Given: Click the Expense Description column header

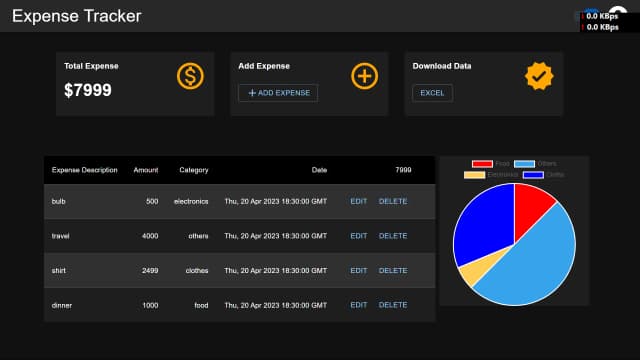Looking at the screenshot, I should click(x=84, y=170).
